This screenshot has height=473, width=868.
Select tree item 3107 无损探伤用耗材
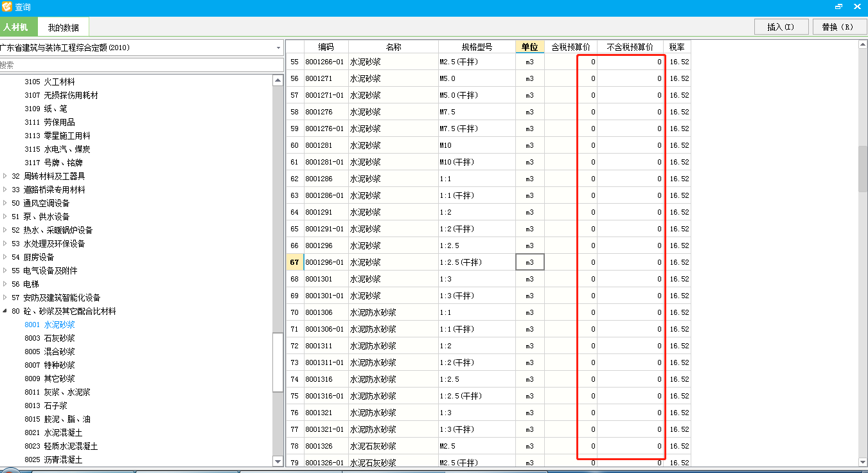coord(61,95)
